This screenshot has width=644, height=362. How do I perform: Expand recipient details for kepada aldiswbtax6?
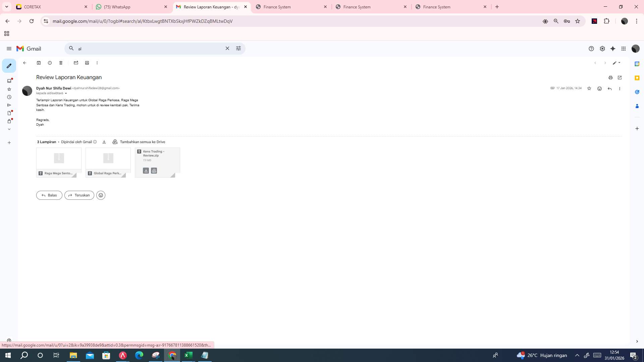66,93
